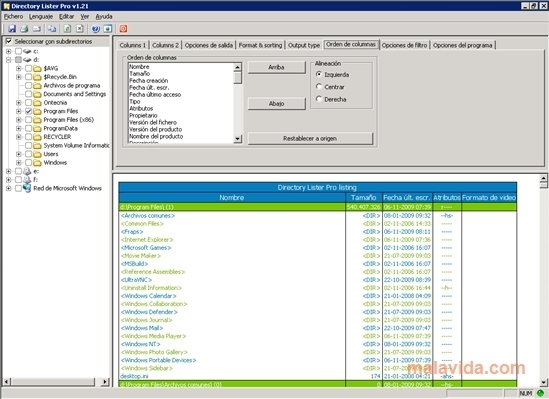This screenshot has width=549, height=399.
Task: Expand the Windows folder node
Action: point(19,163)
